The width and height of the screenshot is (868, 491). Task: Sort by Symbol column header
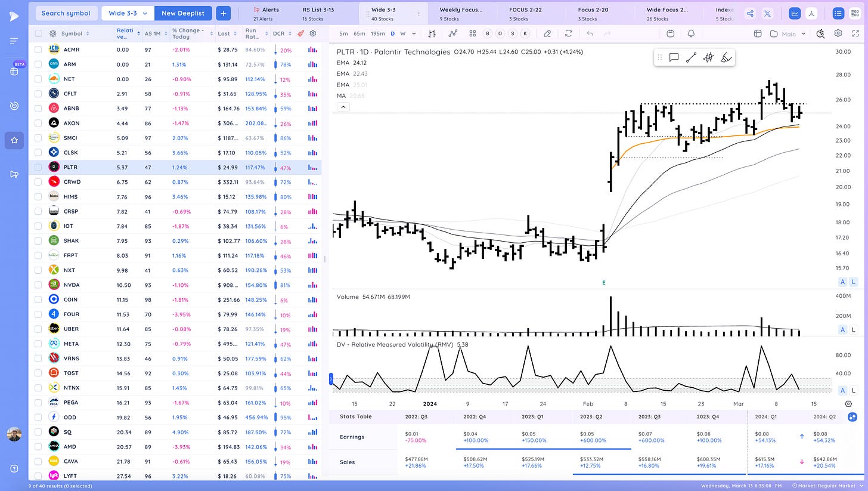[75, 34]
